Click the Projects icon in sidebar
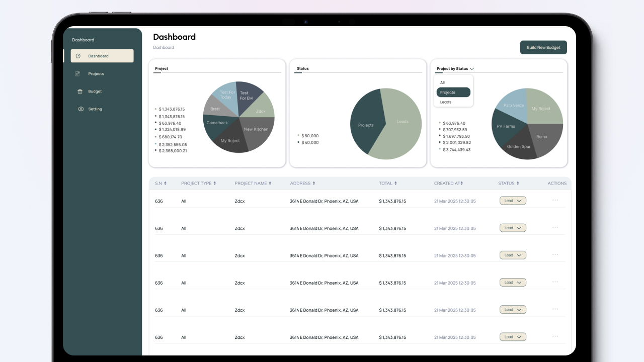The image size is (644, 362). pos(78,74)
